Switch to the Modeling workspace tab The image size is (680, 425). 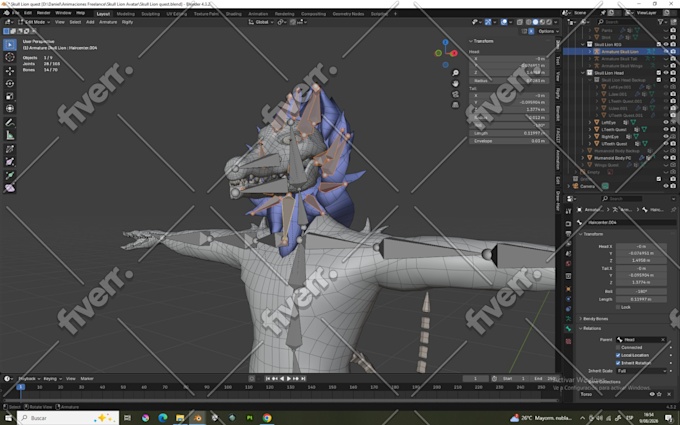126,14
